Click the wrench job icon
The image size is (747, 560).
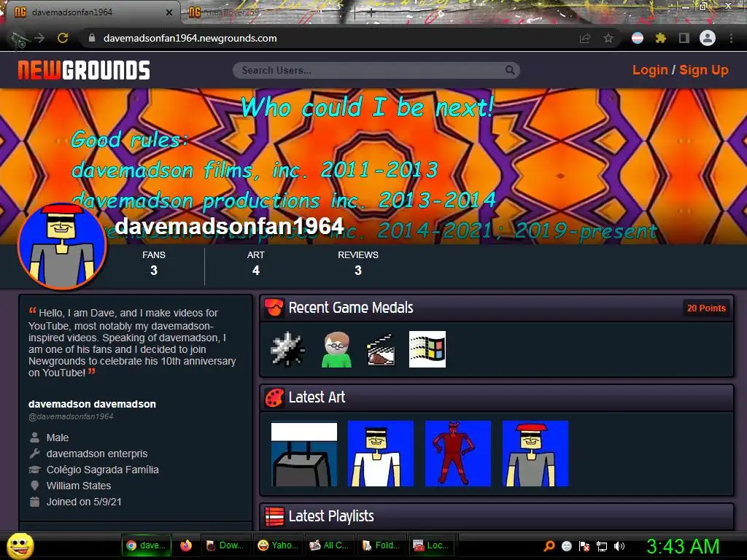pos(34,454)
